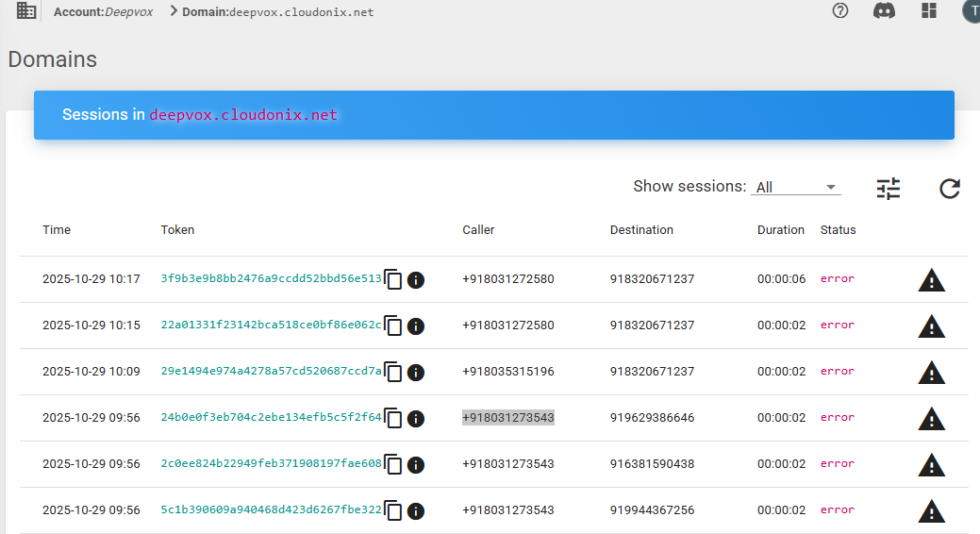Click the organization building icon

point(26,11)
